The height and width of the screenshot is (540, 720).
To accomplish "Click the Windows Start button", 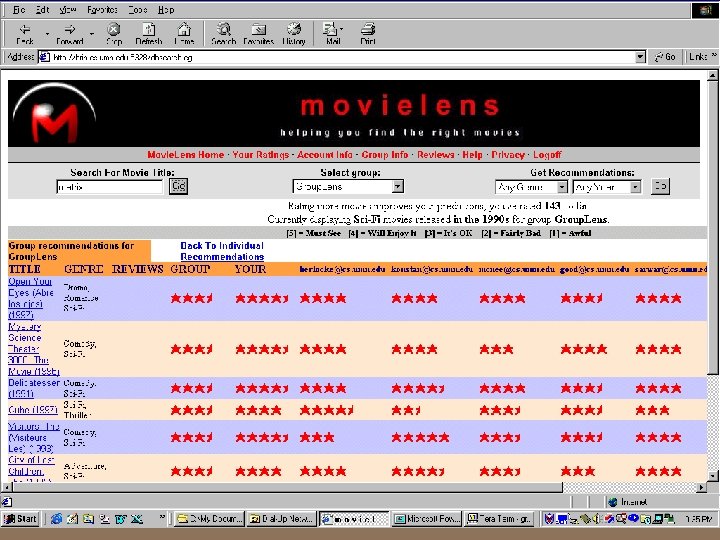I will point(20,519).
